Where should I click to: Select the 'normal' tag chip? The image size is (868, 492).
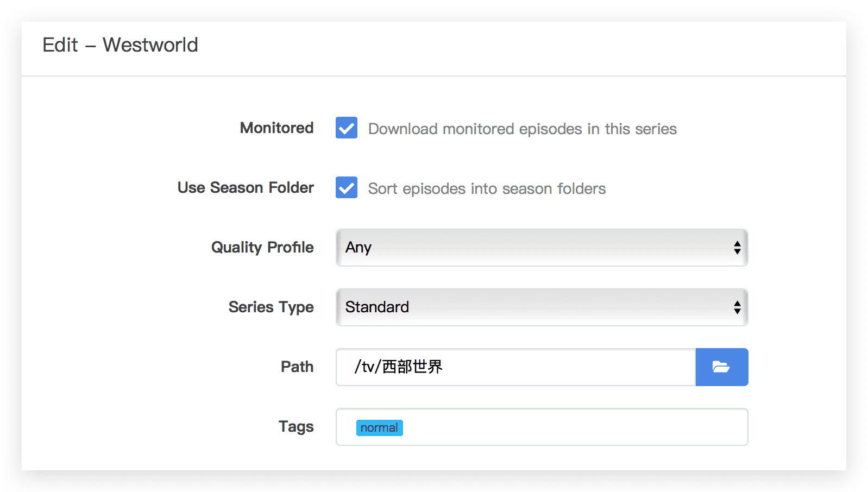point(379,427)
